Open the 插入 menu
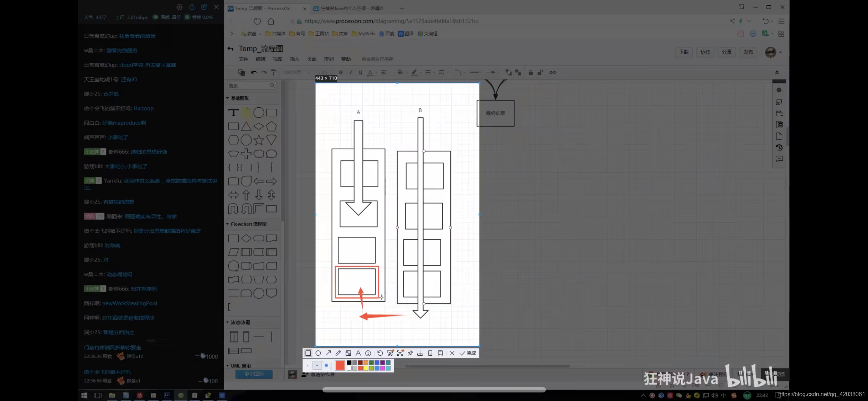Viewport: 868px width, 401px height. pos(294,59)
